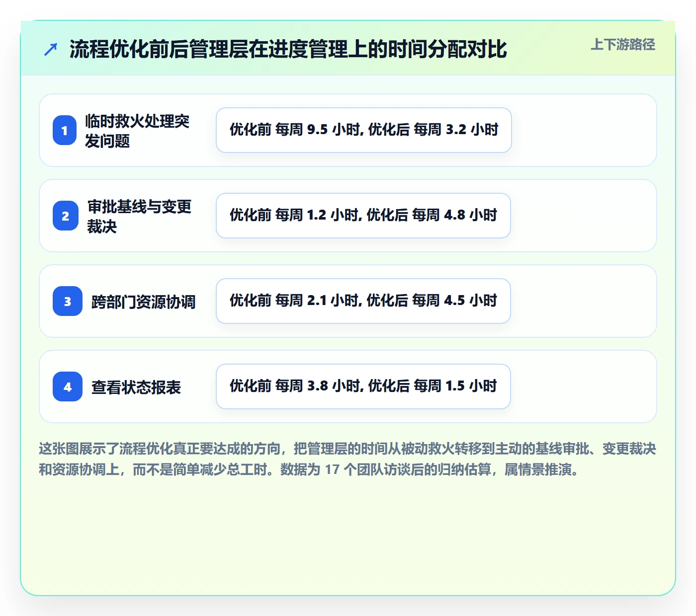Click number badge 1 for 临时救火
Viewport: 696px width, 616px height.
[x=65, y=130]
